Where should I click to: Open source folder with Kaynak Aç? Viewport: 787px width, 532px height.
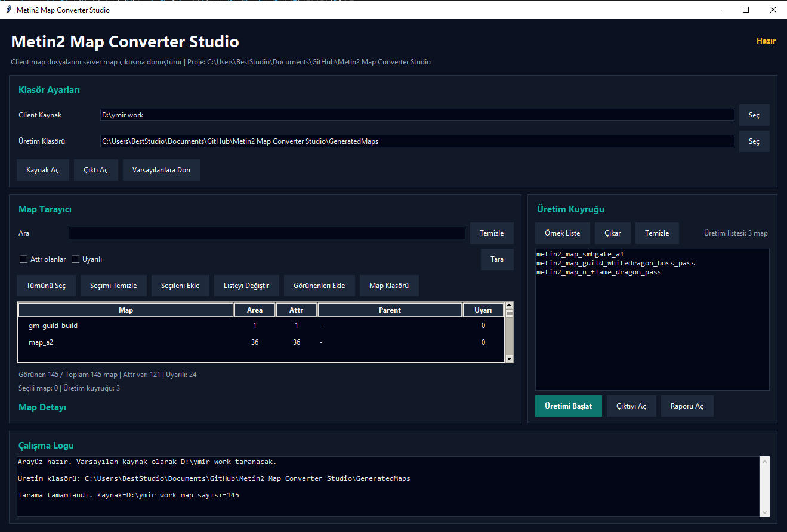[x=43, y=170]
